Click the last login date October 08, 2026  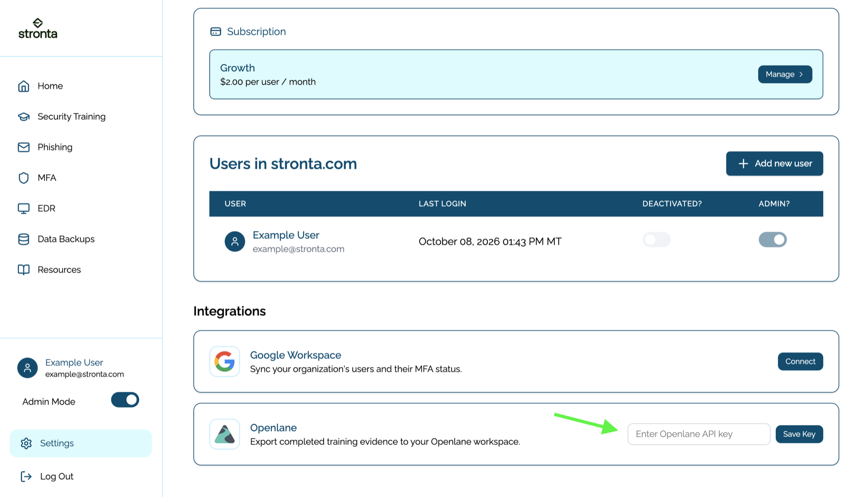[490, 241]
